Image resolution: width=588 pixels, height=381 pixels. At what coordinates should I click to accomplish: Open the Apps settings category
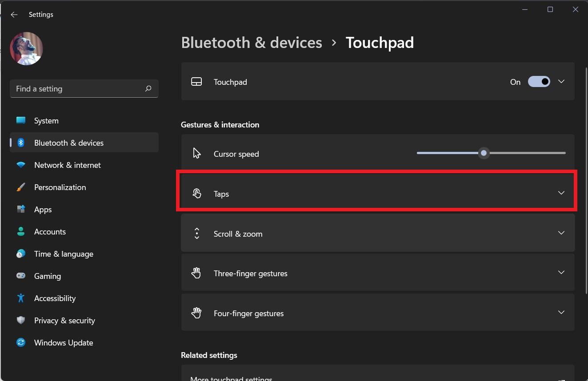(x=43, y=210)
